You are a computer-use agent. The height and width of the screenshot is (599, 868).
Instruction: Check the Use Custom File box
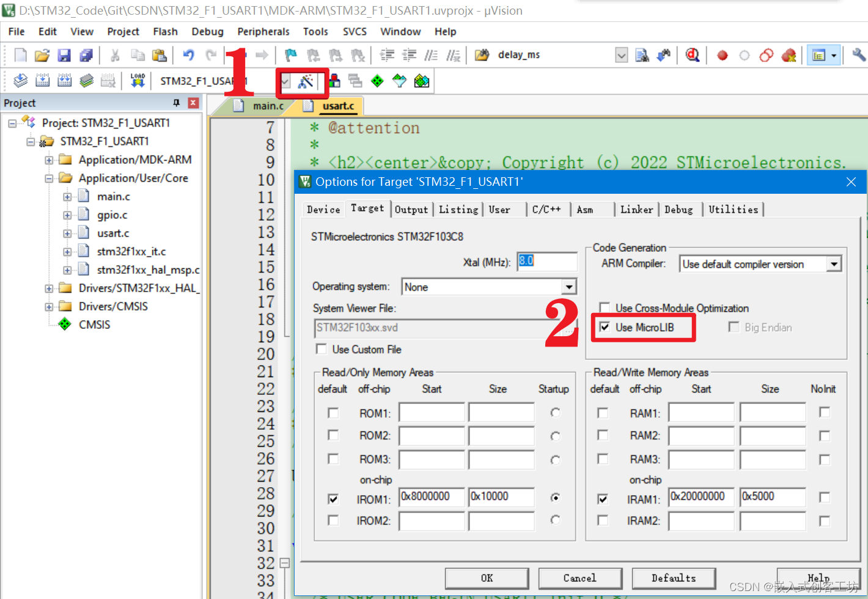[321, 349]
